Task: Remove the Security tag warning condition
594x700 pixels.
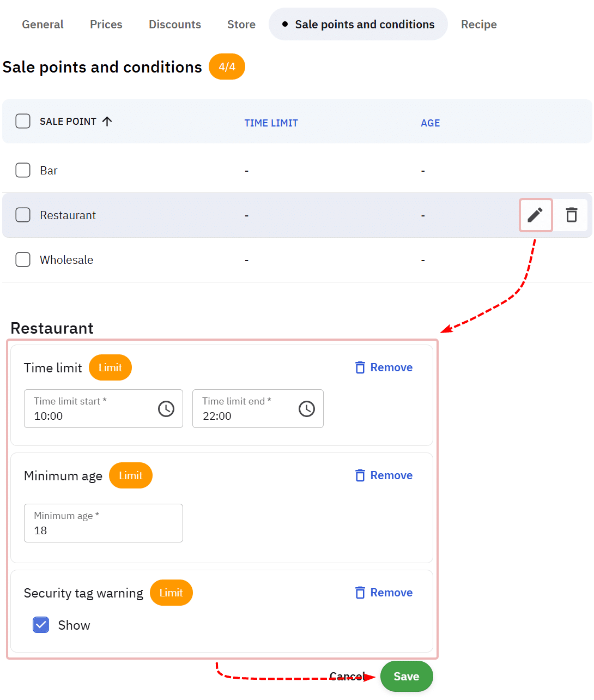Action: coord(384,593)
